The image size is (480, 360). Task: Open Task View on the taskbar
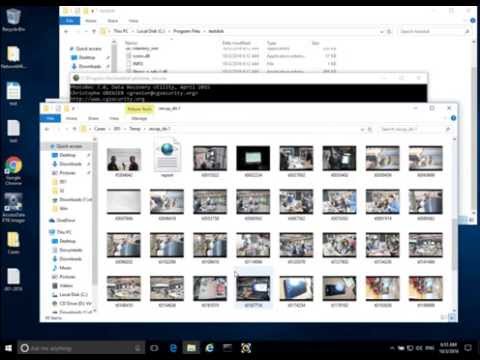point(154,348)
